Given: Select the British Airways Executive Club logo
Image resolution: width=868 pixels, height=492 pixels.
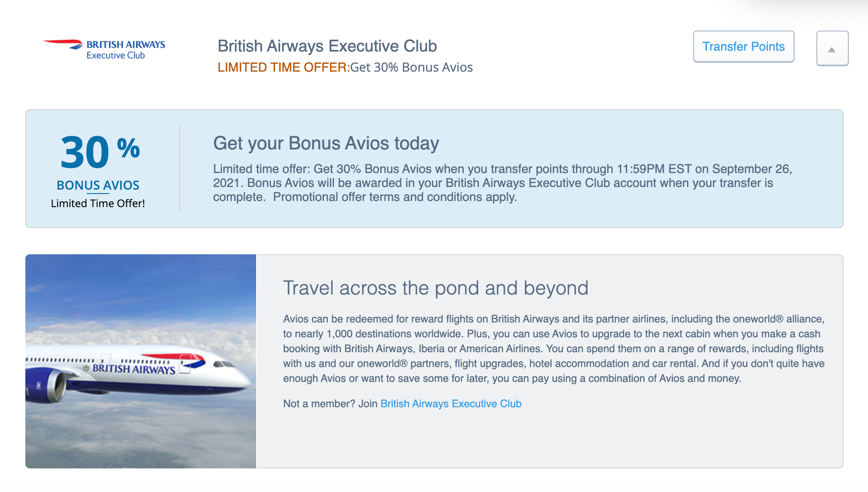Looking at the screenshot, I should point(103,48).
